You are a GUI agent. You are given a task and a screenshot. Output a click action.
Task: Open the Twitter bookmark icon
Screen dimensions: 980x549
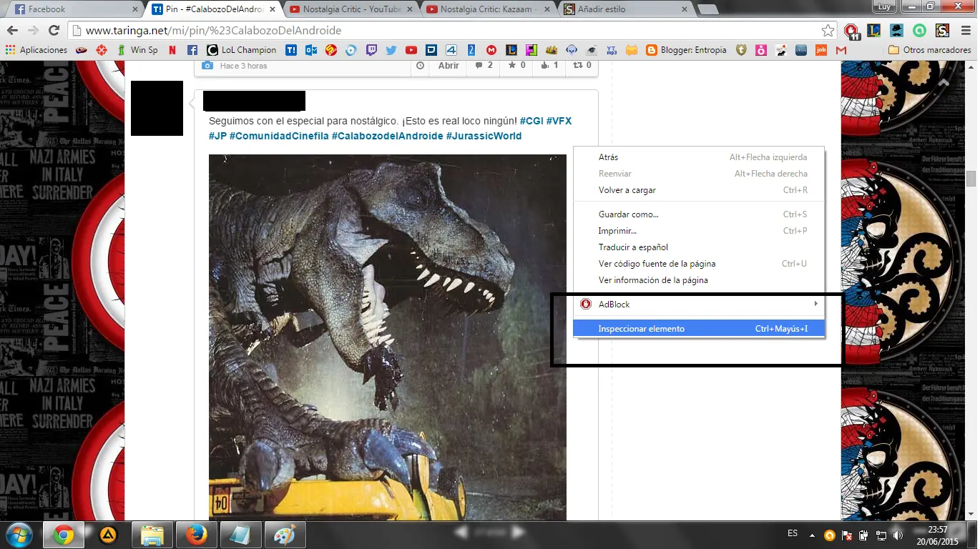(391, 50)
